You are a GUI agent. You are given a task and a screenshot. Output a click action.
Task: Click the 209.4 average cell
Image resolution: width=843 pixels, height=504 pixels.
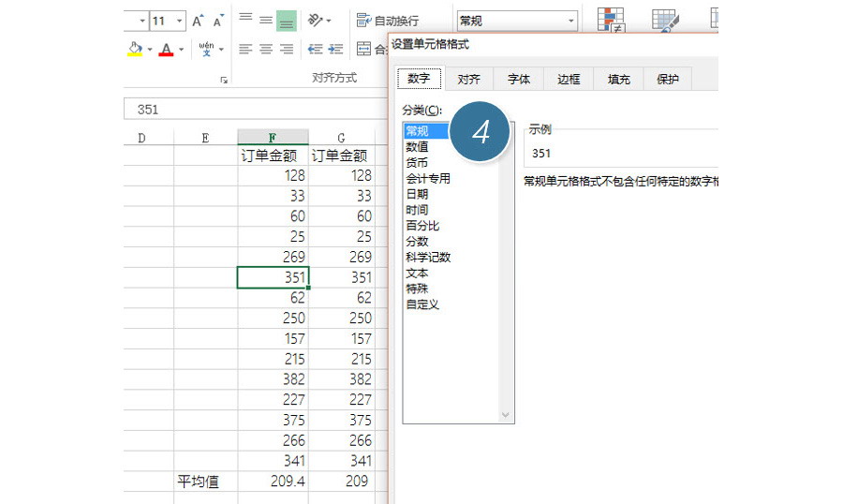pyautogui.click(x=274, y=482)
